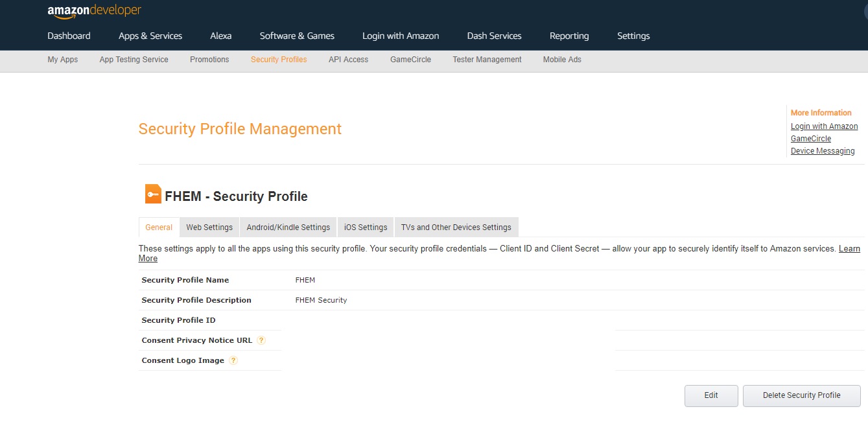Open Login with Amazon in top navigation

tap(401, 36)
